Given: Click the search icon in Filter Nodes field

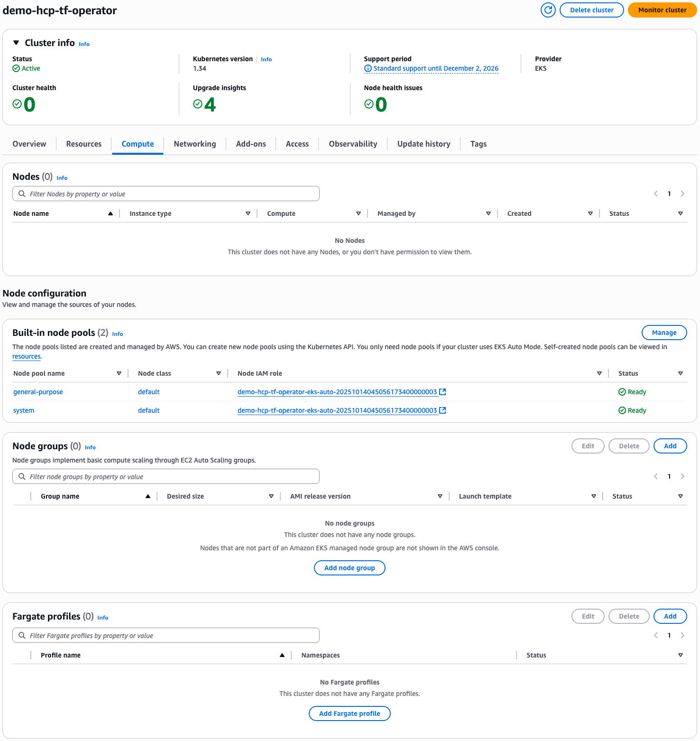Looking at the screenshot, I should click(x=22, y=194).
